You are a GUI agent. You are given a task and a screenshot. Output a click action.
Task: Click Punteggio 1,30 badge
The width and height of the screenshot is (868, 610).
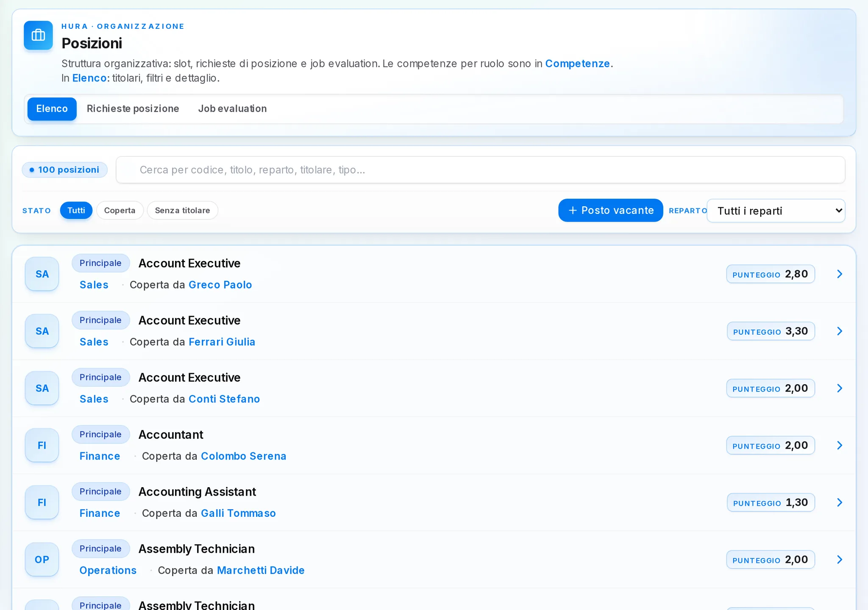771,502
